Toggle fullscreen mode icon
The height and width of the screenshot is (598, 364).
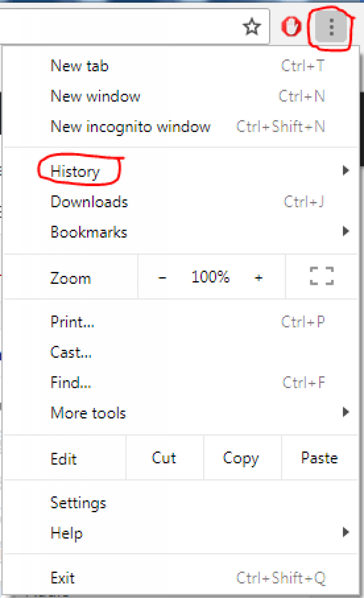click(x=321, y=276)
